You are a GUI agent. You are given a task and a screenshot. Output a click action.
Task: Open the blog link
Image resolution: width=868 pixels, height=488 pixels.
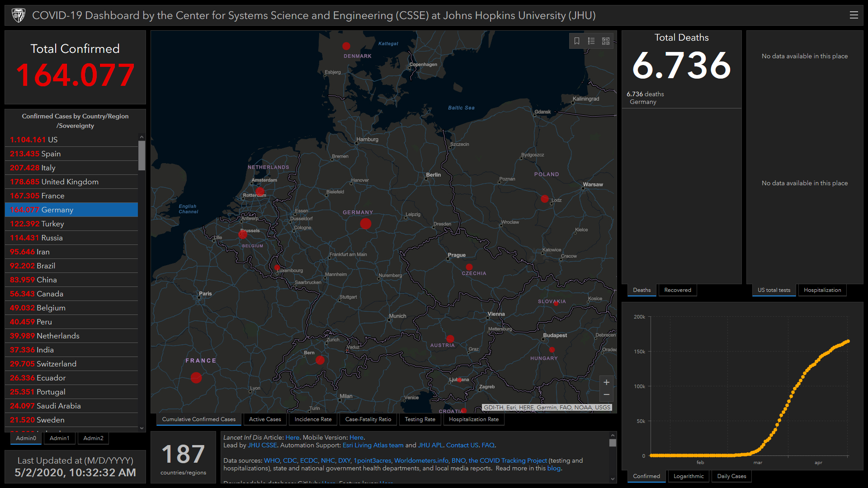[x=554, y=468]
